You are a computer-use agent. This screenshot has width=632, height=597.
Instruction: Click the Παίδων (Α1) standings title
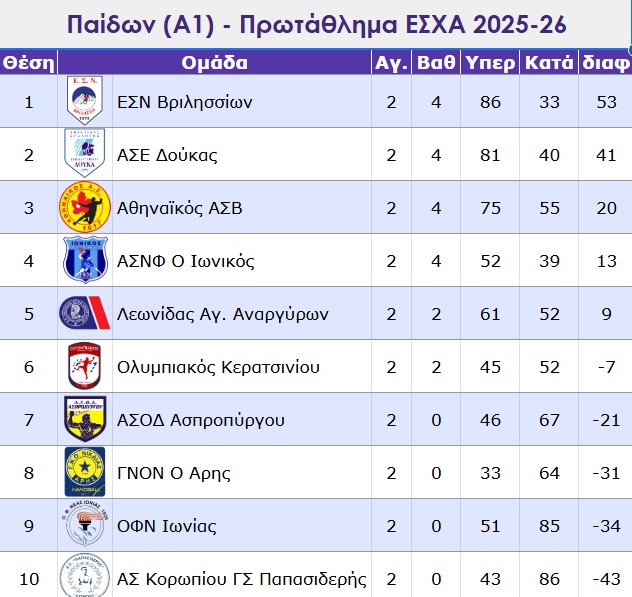tap(316, 22)
